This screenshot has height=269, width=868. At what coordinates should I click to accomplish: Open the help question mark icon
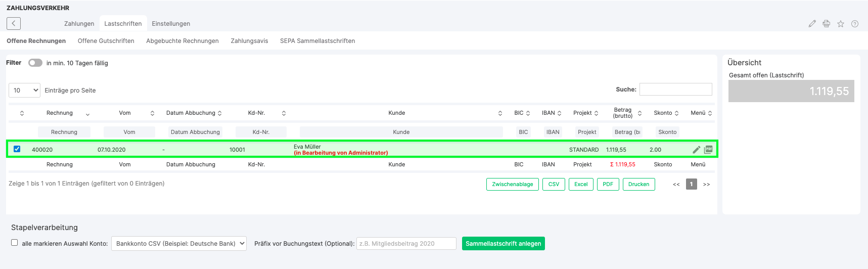854,24
